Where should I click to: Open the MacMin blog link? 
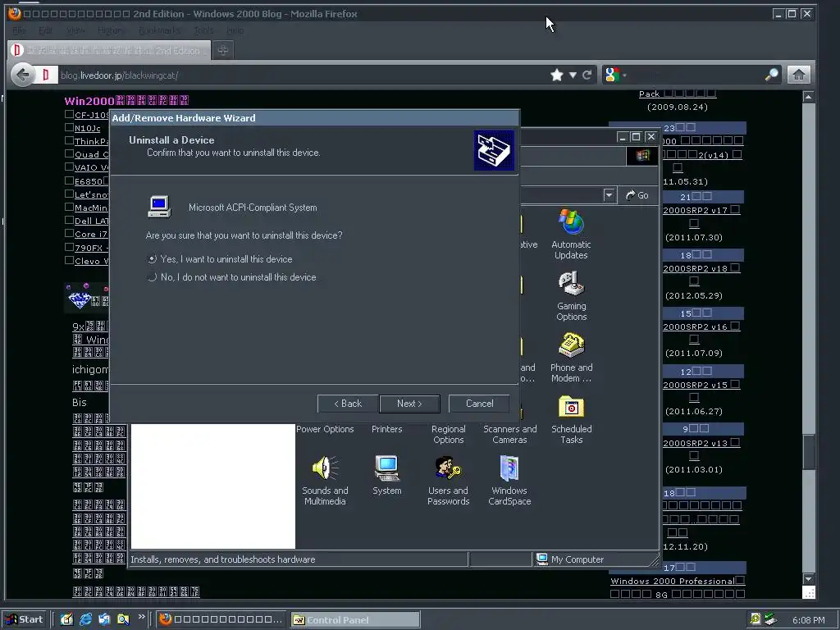[91, 208]
